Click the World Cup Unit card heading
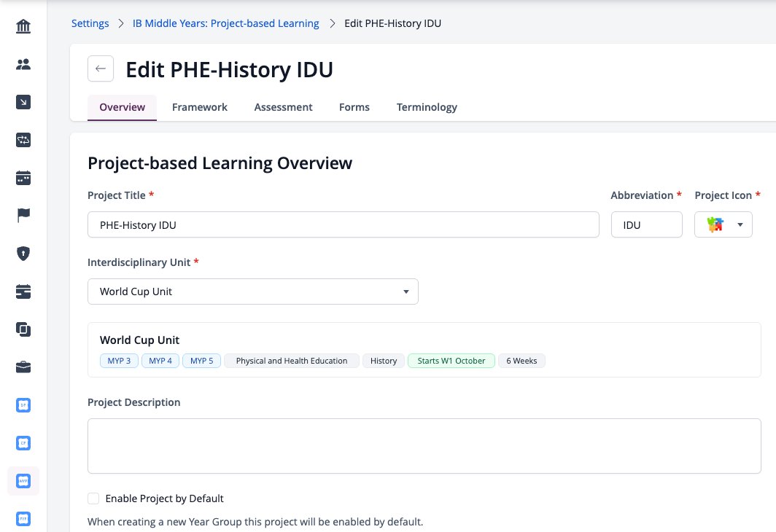Viewport: 776px width, 532px height. [139, 340]
